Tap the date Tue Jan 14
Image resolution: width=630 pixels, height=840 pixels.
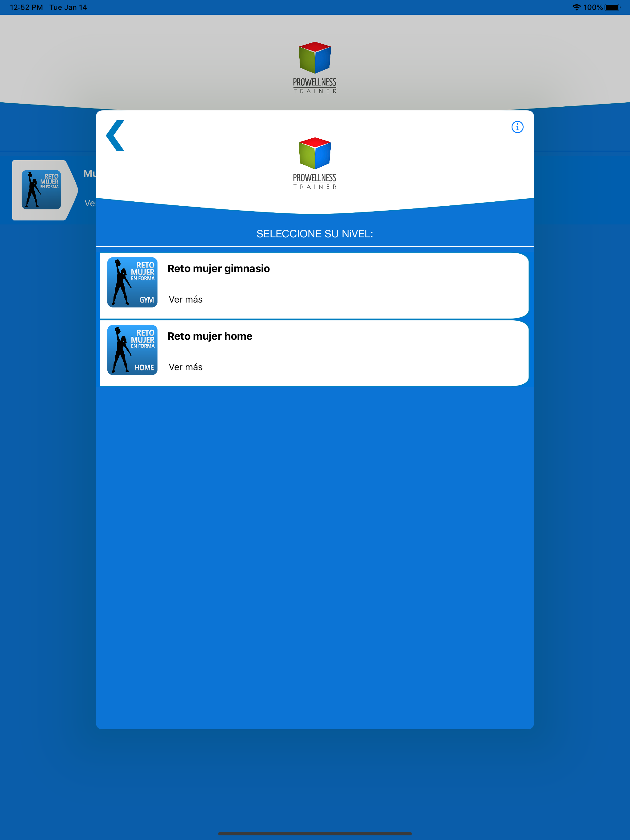(68, 7)
